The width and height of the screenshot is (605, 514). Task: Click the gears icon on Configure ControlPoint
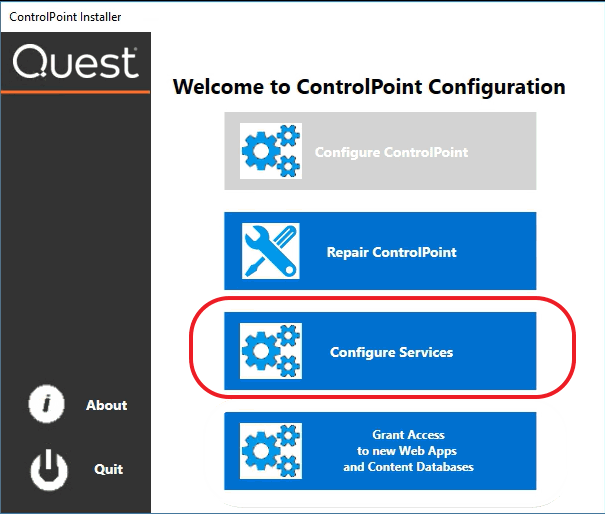271,151
